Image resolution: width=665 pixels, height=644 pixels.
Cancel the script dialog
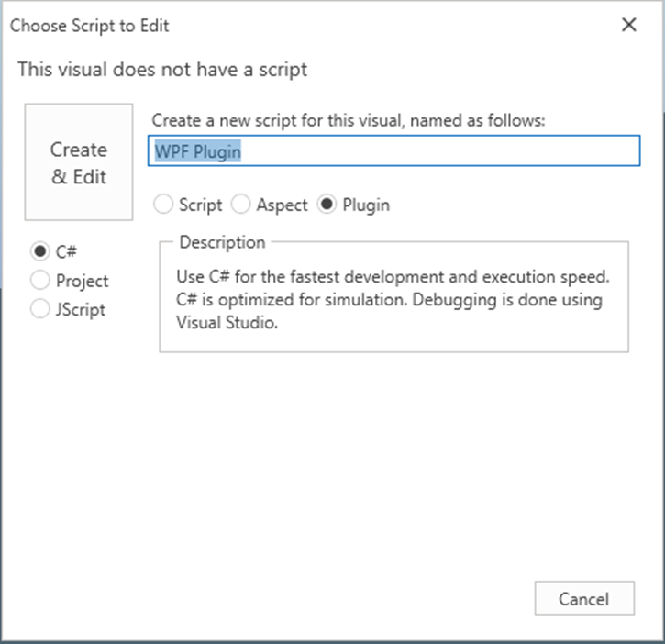pyautogui.click(x=584, y=599)
